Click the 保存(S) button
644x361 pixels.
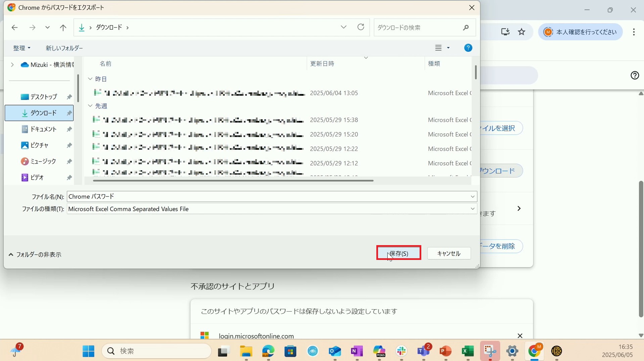(x=398, y=253)
